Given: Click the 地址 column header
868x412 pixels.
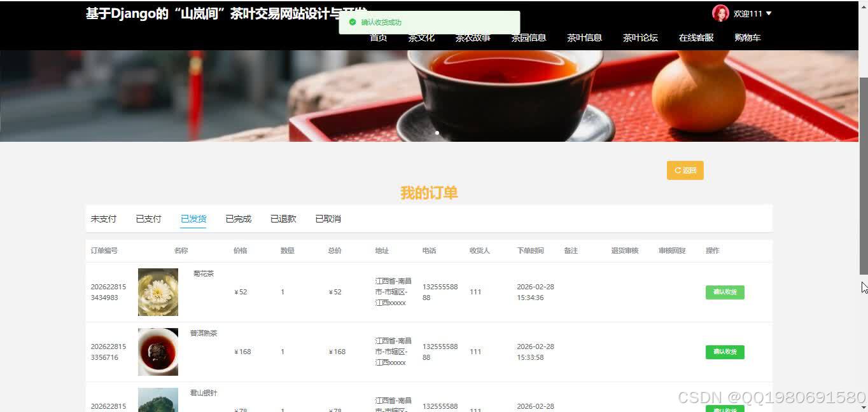Looking at the screenshot, I should 382,251.
